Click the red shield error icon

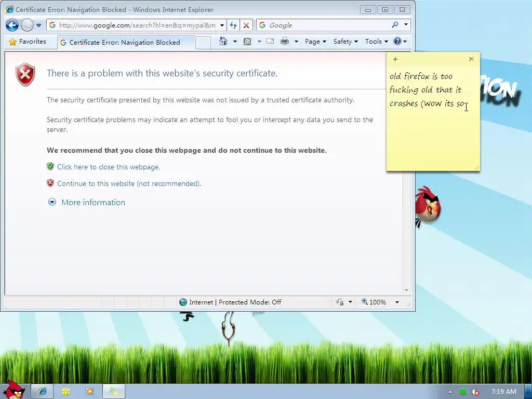25,74
